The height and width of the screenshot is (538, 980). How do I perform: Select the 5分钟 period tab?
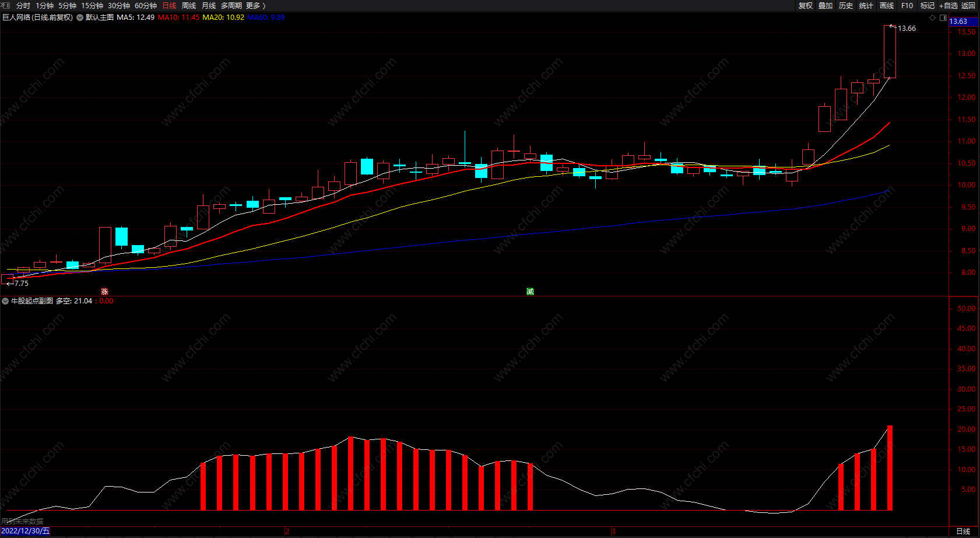68,6
